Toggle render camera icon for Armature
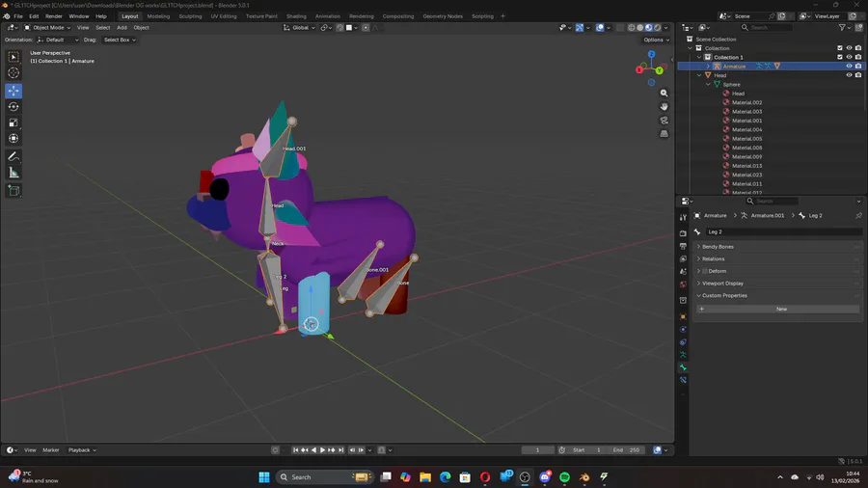 858,67
